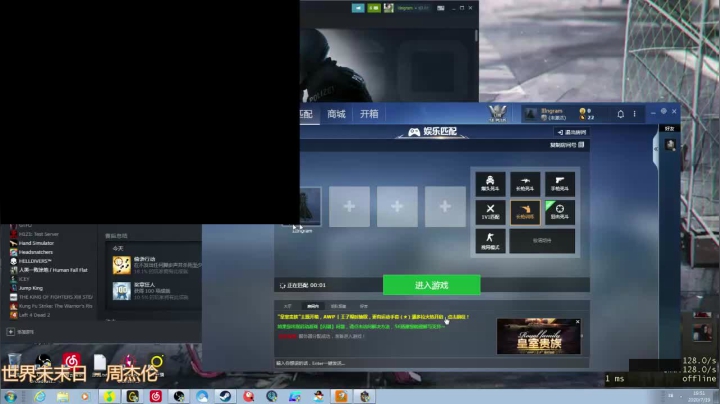
Task: Add a teammate in the first empty slot
Action: (349, 207)
